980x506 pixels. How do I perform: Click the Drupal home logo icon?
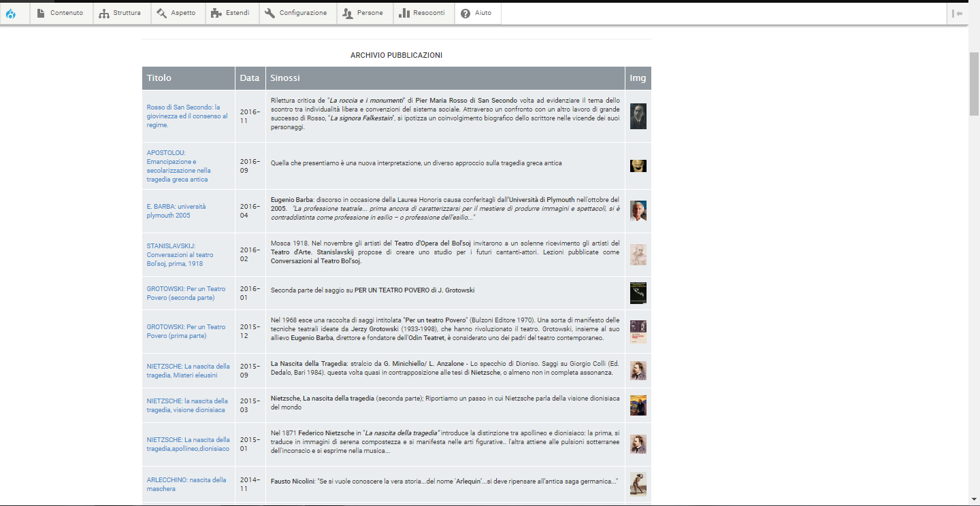[11, 13]
